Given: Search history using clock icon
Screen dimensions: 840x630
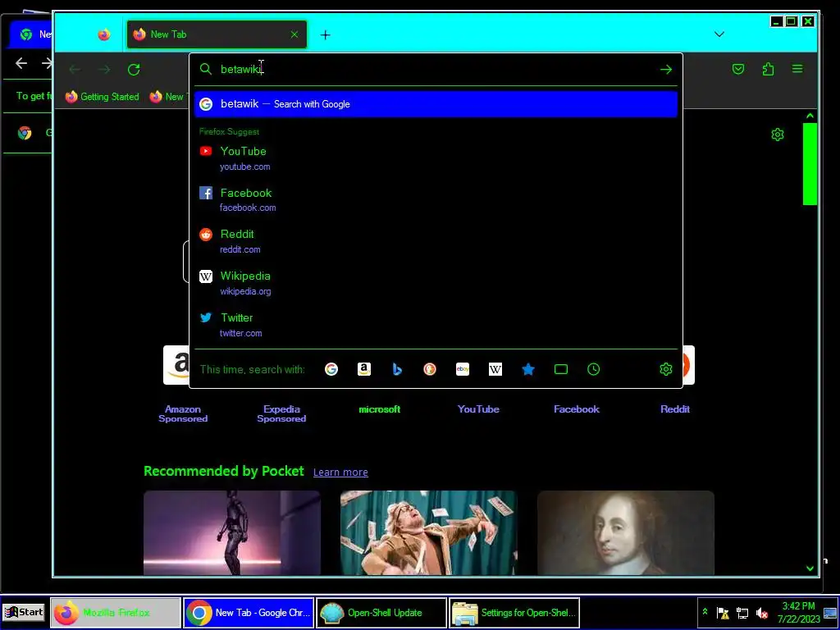Looking at the screenshot, I should point(594,369).
